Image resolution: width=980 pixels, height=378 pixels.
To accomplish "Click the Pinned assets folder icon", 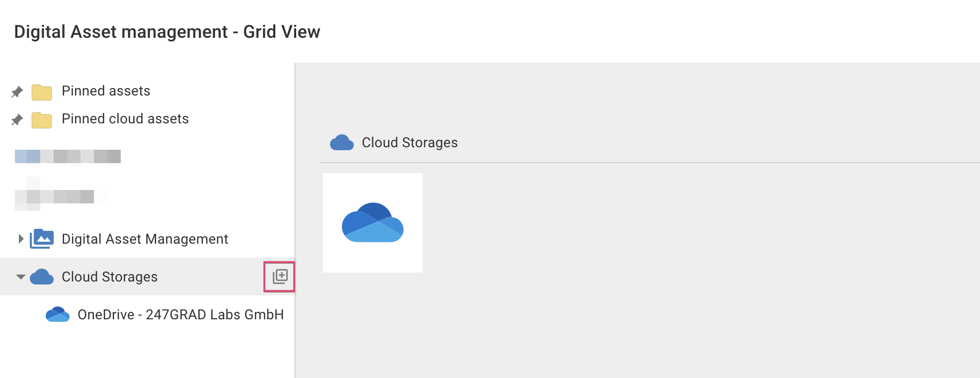I will point(42,93).
